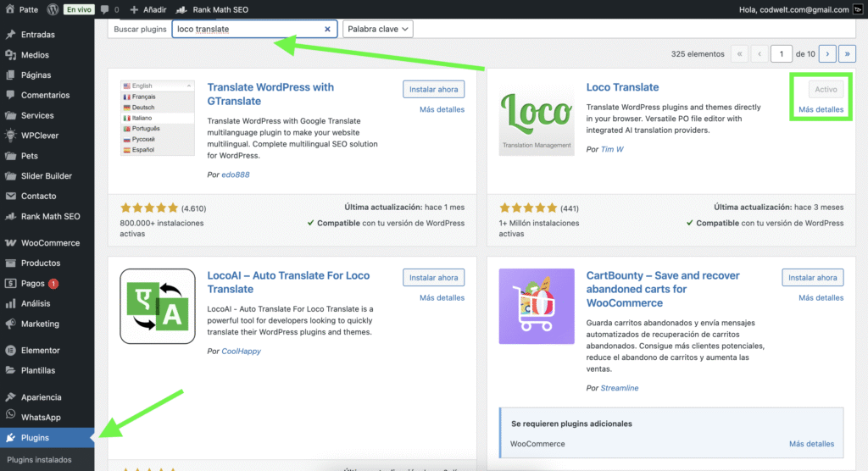Jump to last page of results

click(846, 53)
